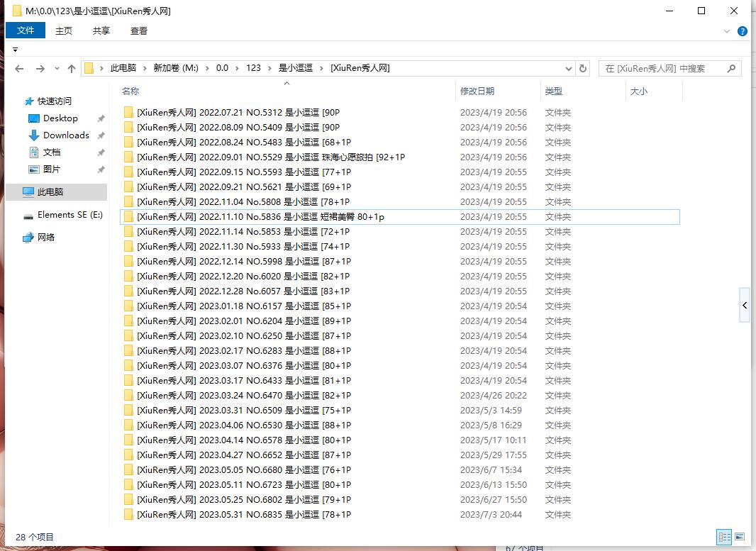Click the side panel collapse arrow
The height and width of the screenshot is (551, 756).
tap(745, 305)
